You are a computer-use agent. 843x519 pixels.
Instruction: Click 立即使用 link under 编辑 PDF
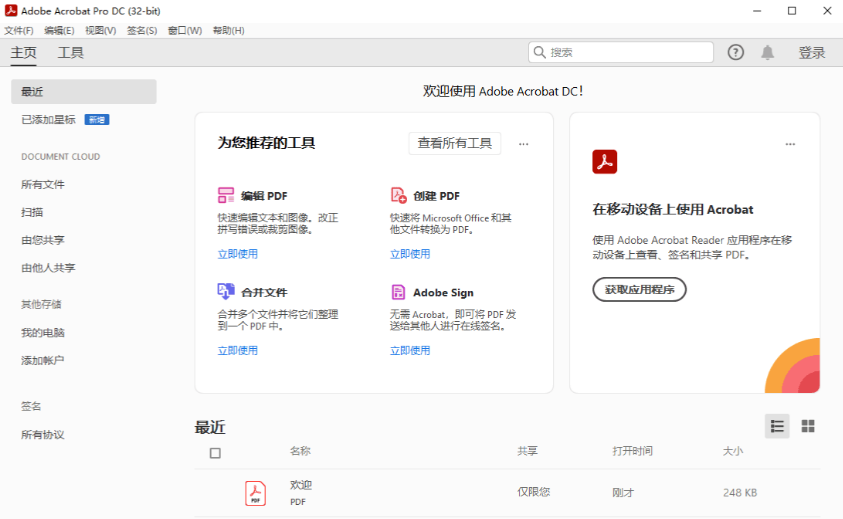238,254
